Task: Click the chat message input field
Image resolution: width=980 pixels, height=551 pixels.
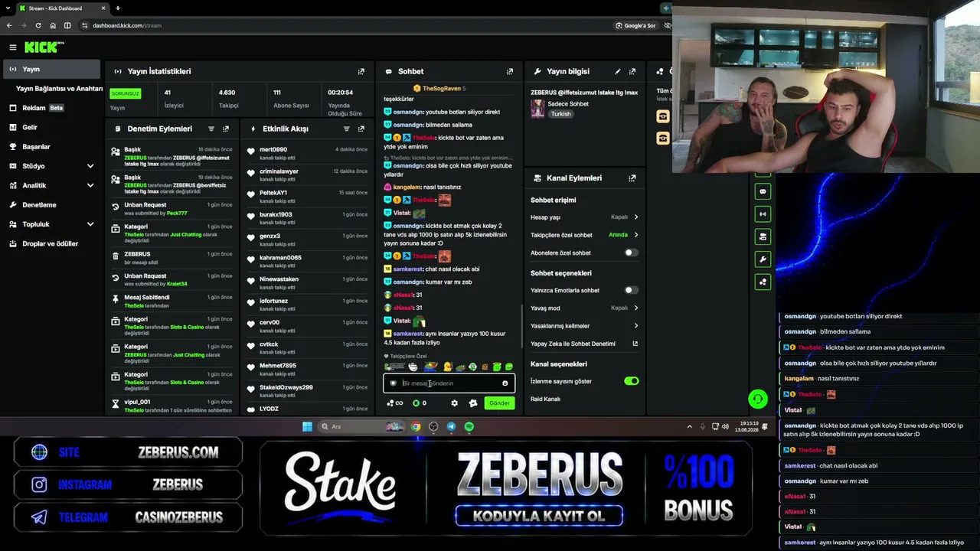Action: pyautogui.click(x=449, y=383)
